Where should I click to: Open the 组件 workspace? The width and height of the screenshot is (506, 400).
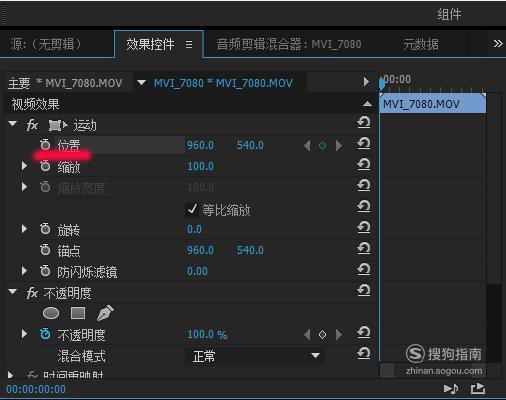point(449,14)
